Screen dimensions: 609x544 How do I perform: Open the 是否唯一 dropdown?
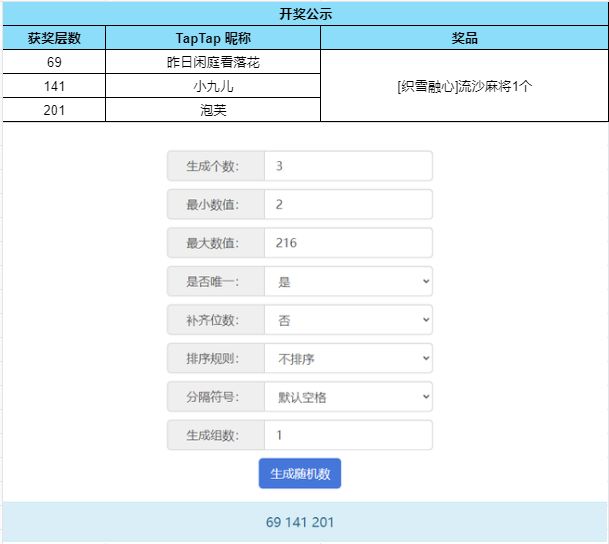(x=348, y=282)
